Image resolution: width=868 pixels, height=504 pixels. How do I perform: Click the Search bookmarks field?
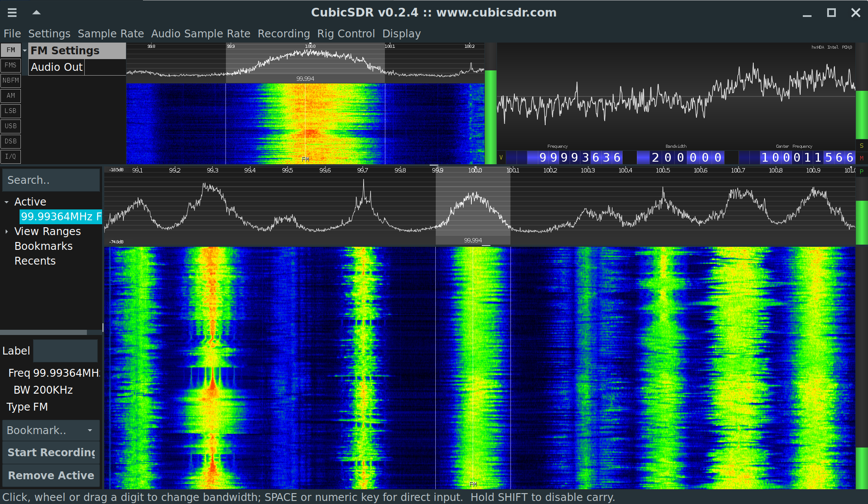[x=51, y=180]
